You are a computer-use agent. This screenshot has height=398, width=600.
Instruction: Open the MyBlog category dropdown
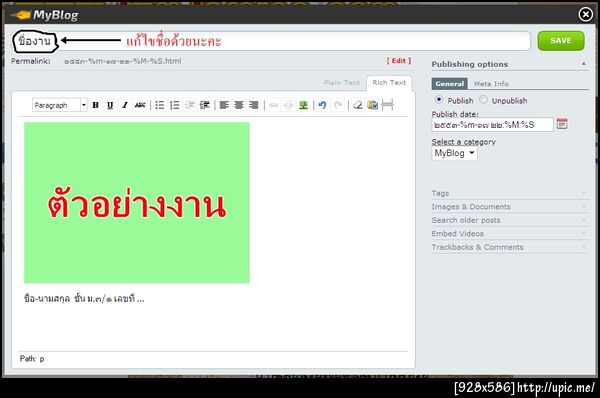(455, 153)
